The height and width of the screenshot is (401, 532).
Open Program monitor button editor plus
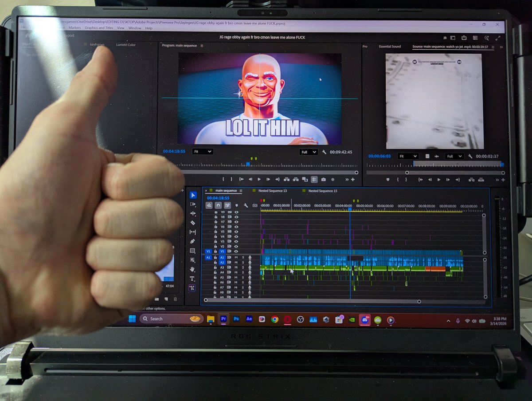(x=353, y=179)
